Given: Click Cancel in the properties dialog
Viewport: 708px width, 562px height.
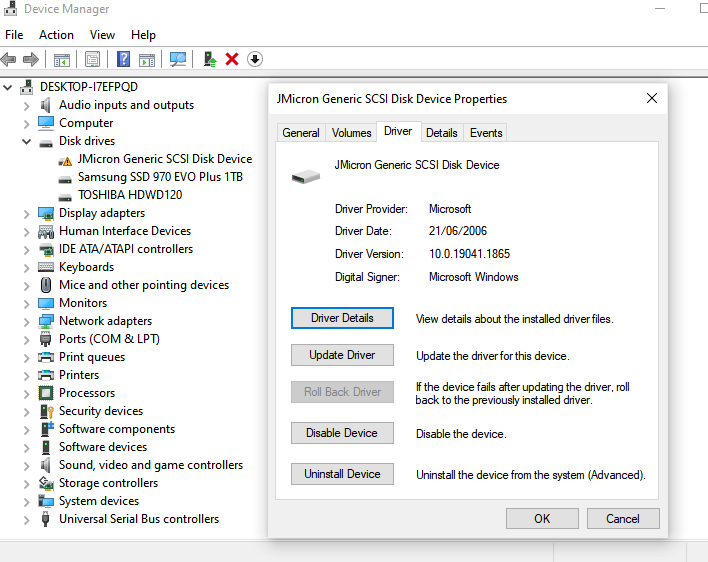Looking at the screenshot, I should coord(623,518).
